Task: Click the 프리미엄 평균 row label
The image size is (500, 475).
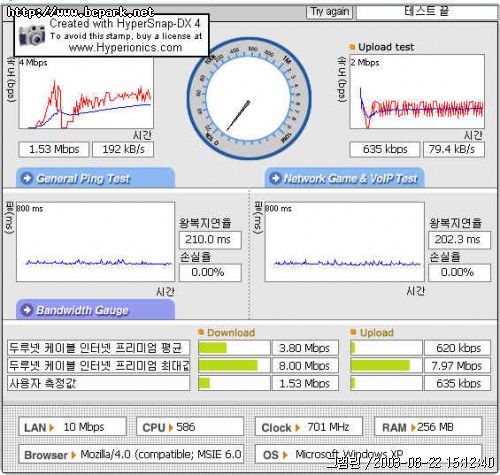Action: 99,348
